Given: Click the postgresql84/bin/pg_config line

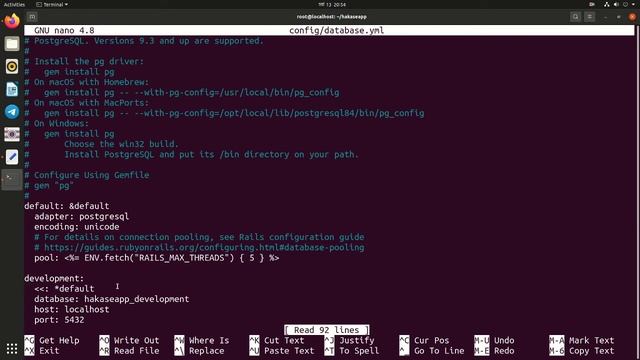Looking at the screenshot, I should point(224,113).
